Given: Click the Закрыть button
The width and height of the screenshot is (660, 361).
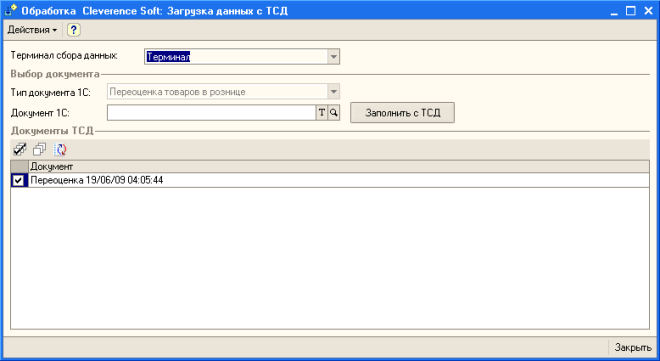Looking at the screenshot, I should (633, 348).
